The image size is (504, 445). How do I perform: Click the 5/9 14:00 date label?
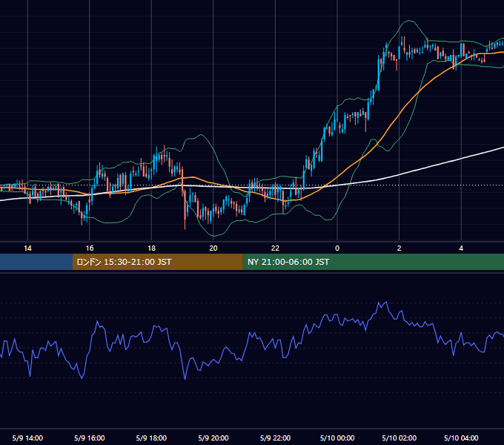27,438
